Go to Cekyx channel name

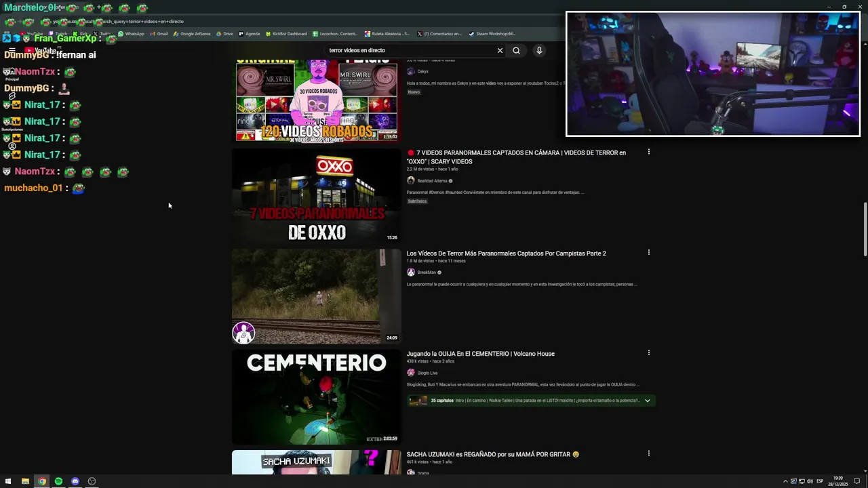point(422,71)
